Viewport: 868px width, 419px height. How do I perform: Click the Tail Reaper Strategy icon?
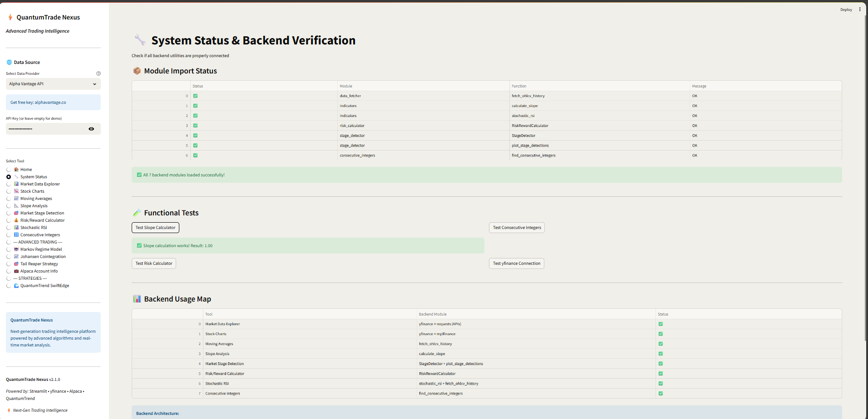pos(16,264)
